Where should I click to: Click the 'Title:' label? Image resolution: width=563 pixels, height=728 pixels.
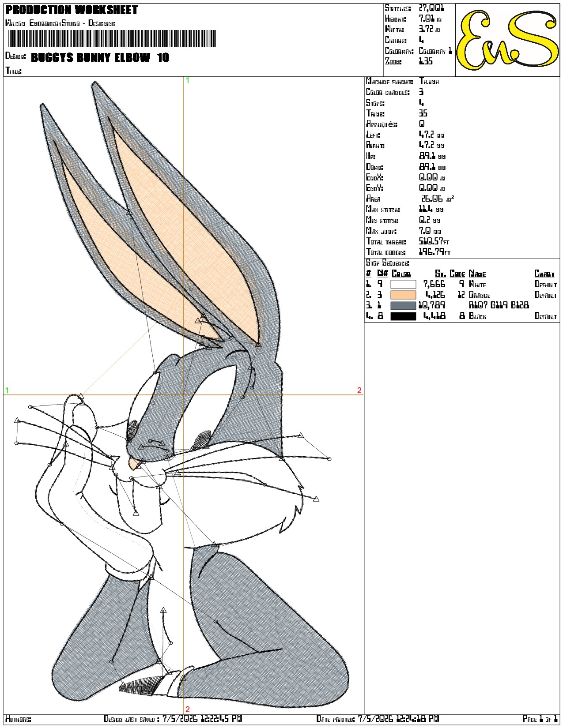click(14, 71)
